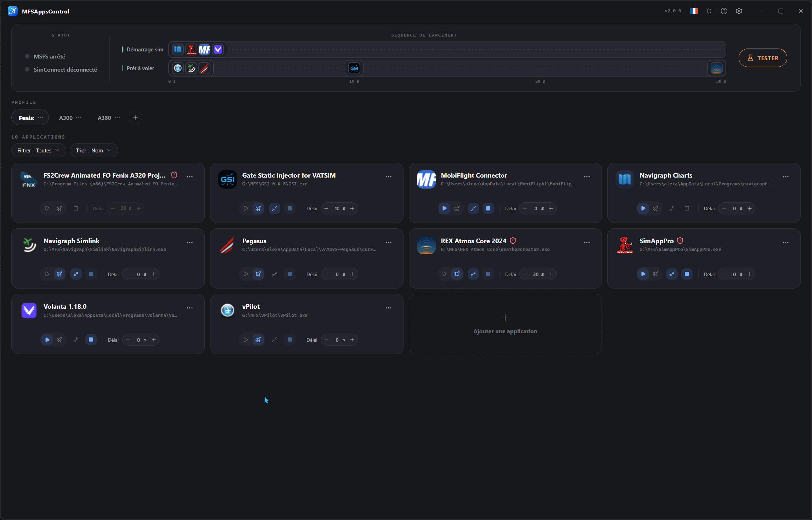Image resolution: width=812 pixels, height=520 pixels.
Task: Open the three-dot menu on FS2Crew card
Action: [x=190, y=177]
